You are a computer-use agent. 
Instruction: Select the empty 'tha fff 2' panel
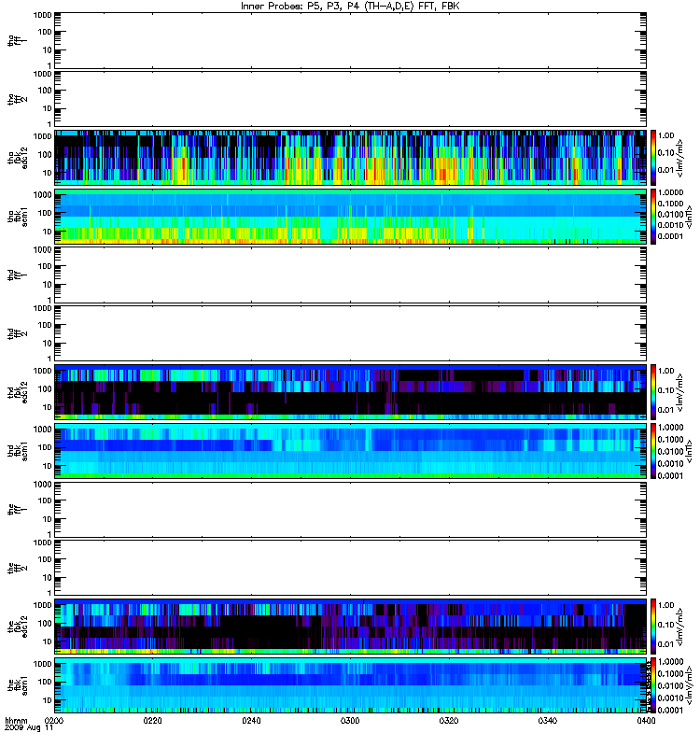coord(351,99)
